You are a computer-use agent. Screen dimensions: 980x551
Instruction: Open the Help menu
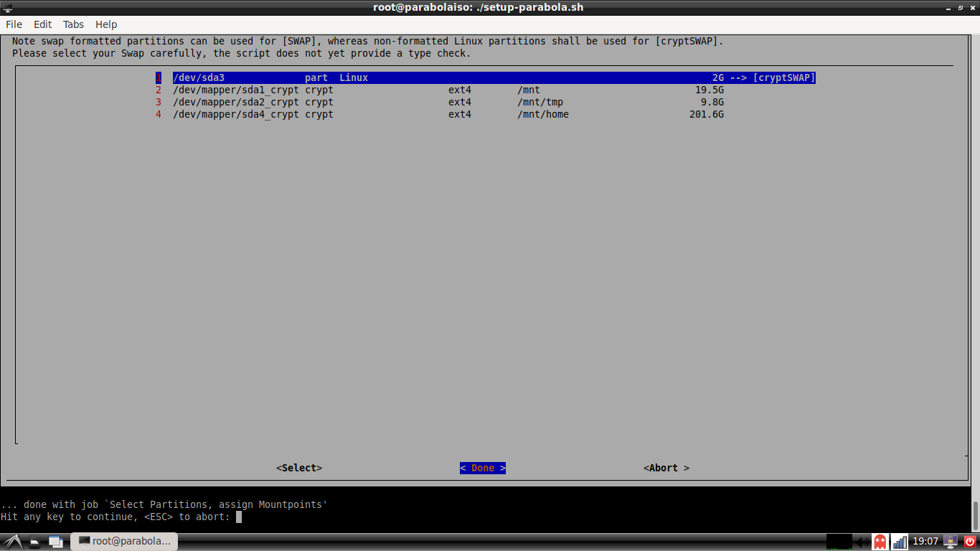106,24
